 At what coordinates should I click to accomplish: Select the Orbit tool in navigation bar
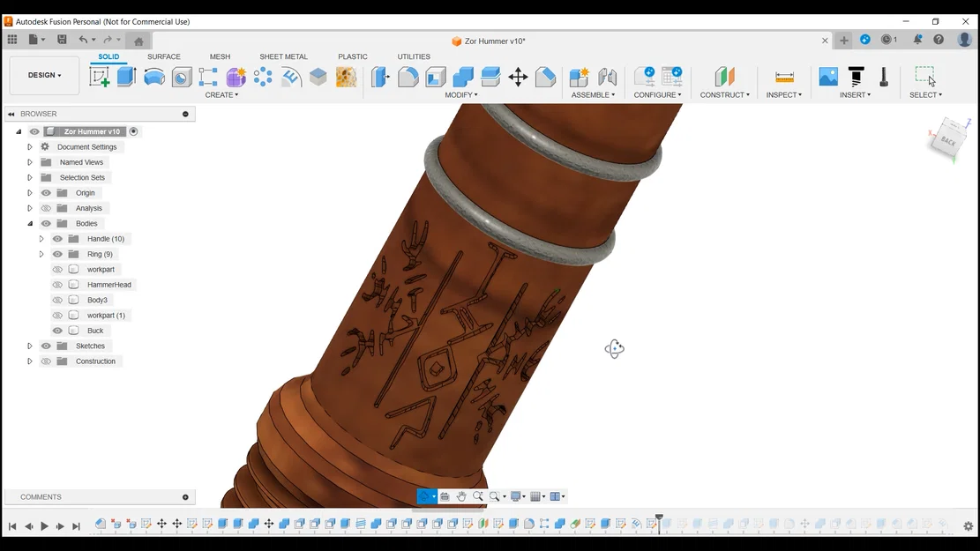(426, 495)
